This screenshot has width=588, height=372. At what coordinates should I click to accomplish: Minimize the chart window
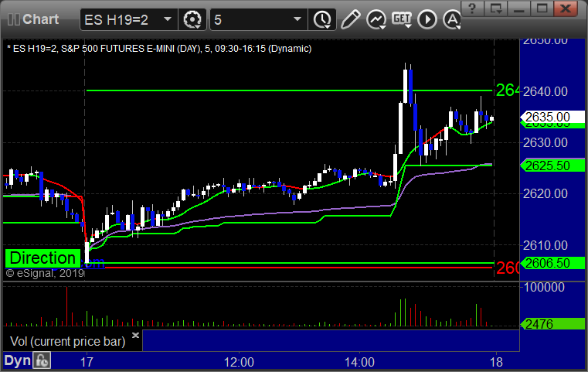click(518, 8)
